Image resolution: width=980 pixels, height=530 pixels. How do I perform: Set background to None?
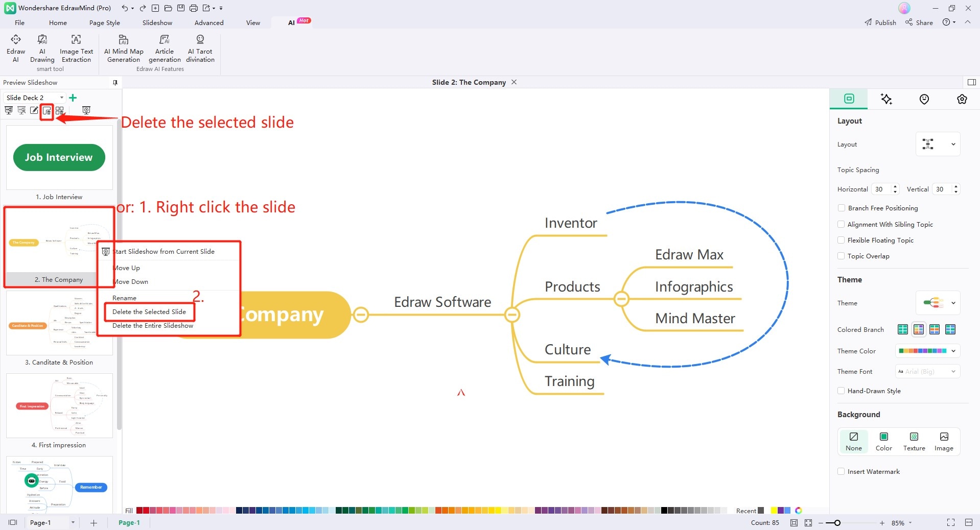pos(853,441)
